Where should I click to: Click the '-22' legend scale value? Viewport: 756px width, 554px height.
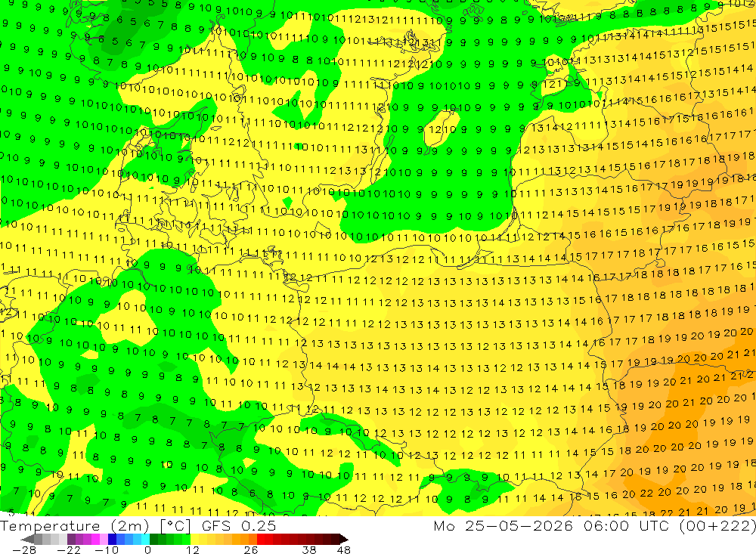click(69, 550)
